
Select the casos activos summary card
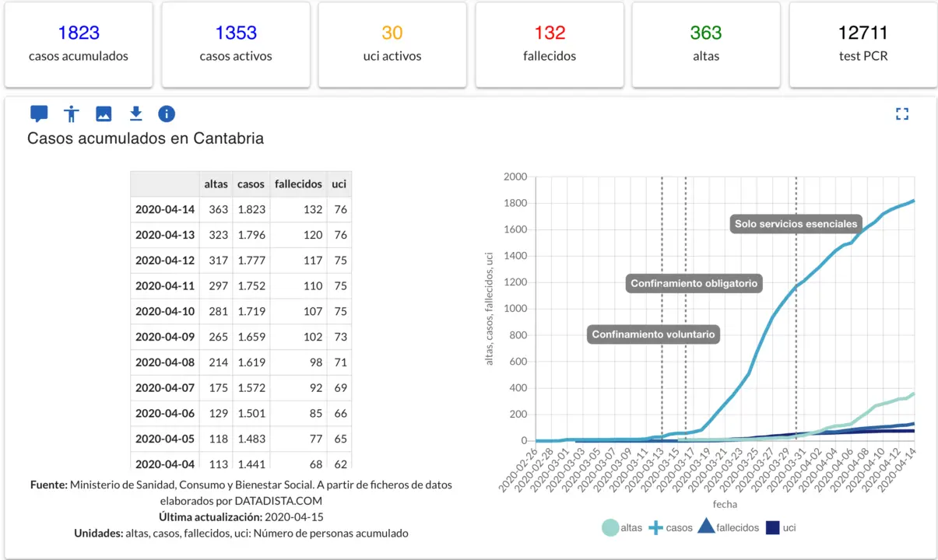(x=235, y=44)
